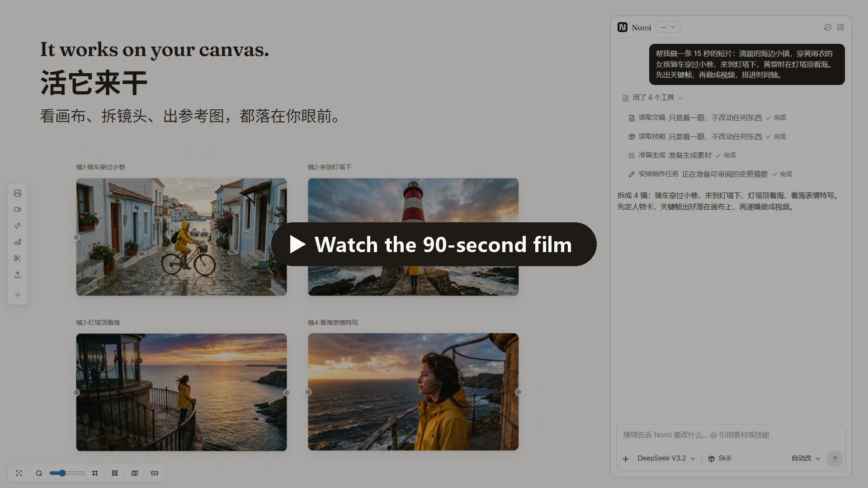Viewport: 868px width, 488px height.
Task: Click the reset zoom rotate icon
Action: [39, 473]
